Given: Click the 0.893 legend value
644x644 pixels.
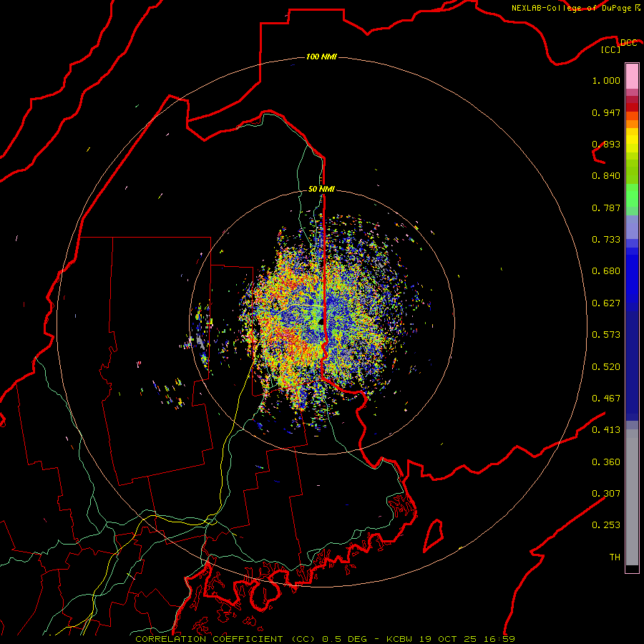Looking at the screenshot, I should tap(606, 144).
